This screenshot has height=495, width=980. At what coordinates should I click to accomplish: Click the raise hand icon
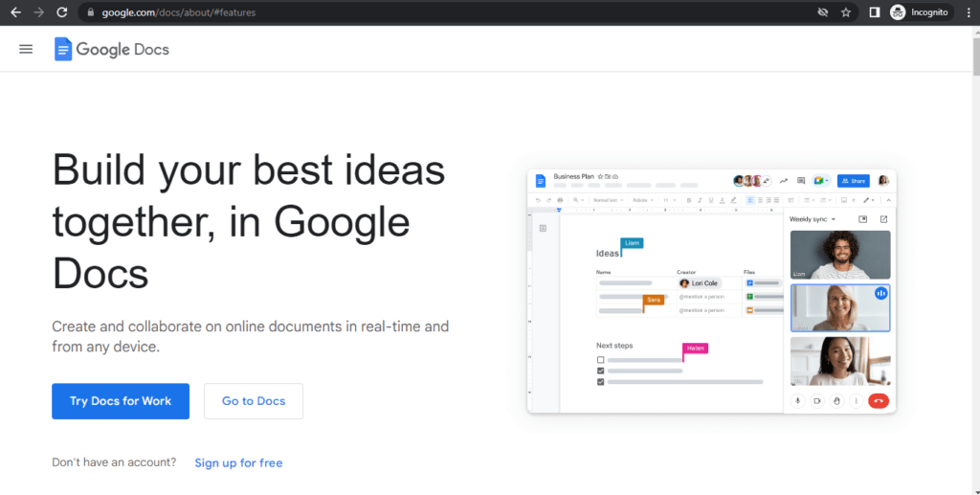pyautogui.click(x=836, y=401)
